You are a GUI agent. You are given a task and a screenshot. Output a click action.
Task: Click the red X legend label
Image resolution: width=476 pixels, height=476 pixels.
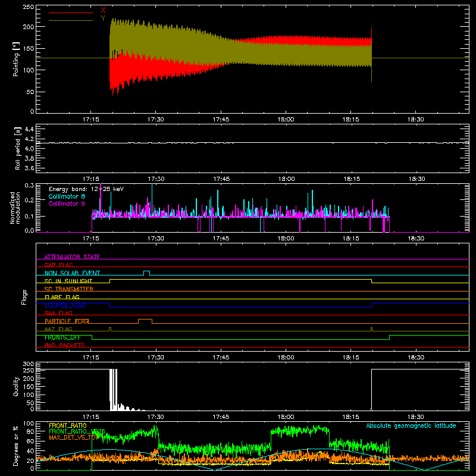(x=103, y=10)
